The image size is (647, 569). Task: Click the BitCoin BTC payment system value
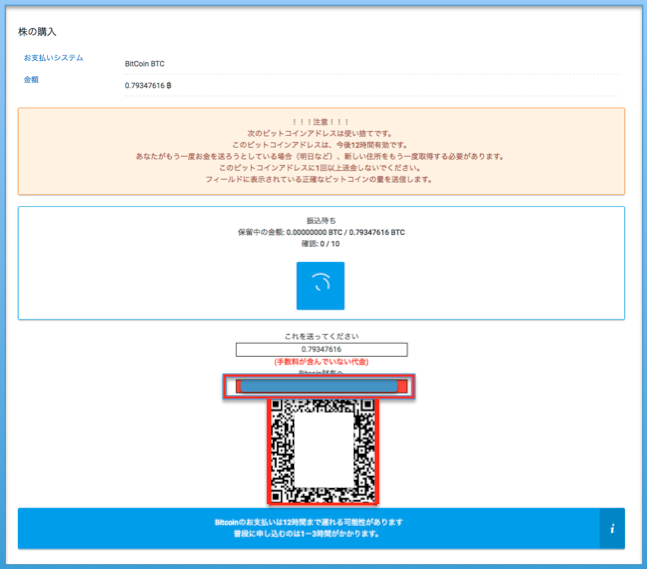click(x=144, y=64)
